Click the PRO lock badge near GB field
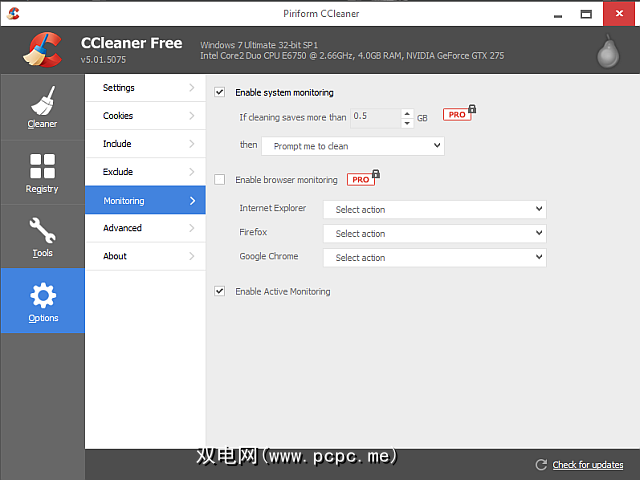The height and width of the screenshot is (480, 640). tap(459, 113)
